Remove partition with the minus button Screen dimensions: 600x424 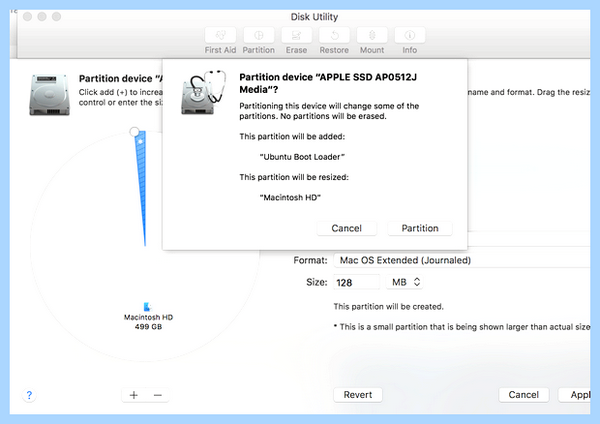(158, 395)
